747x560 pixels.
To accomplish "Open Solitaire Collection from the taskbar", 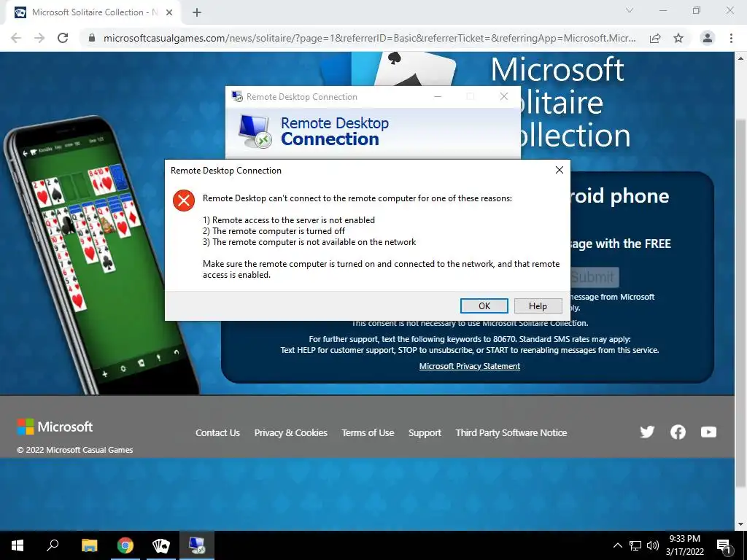I will [161, 545].
